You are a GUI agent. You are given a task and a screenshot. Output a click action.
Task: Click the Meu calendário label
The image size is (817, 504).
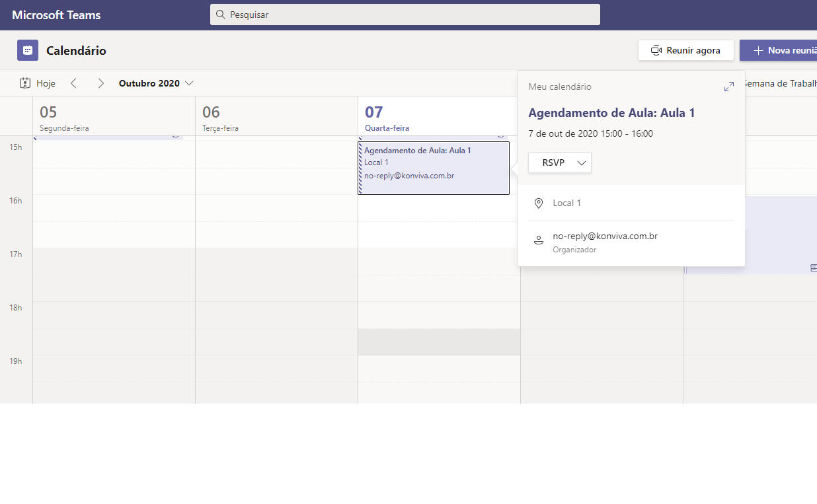560,87
